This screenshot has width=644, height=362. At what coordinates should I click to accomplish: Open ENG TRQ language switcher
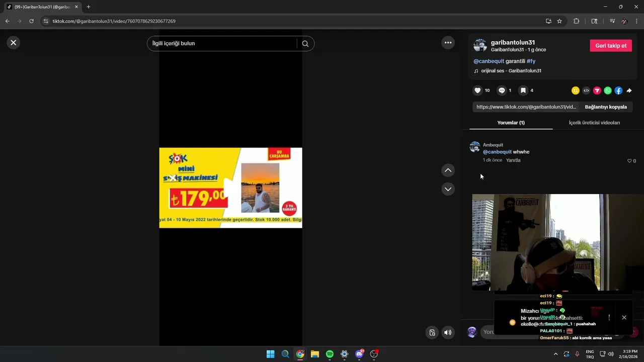(x=590, y=354)
